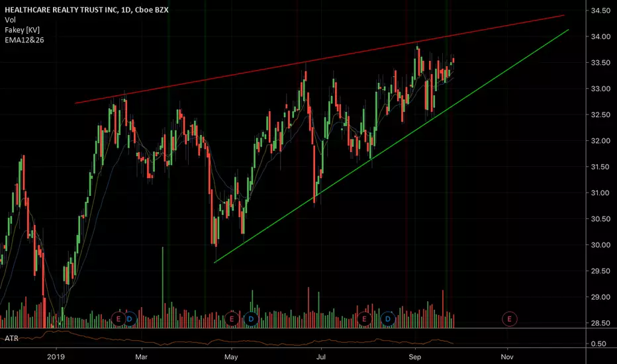Click the 32.00 price axis label

pos(600,141)
